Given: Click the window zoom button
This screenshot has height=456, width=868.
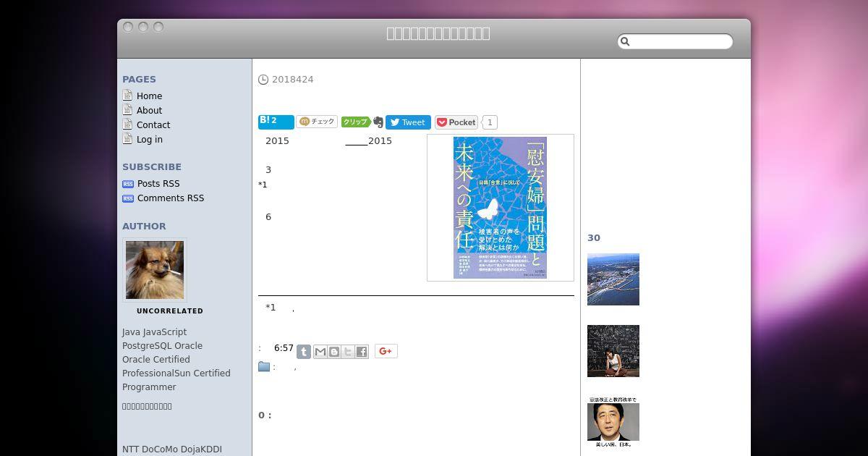Looking at the screenshot, I should pos(158,27).
